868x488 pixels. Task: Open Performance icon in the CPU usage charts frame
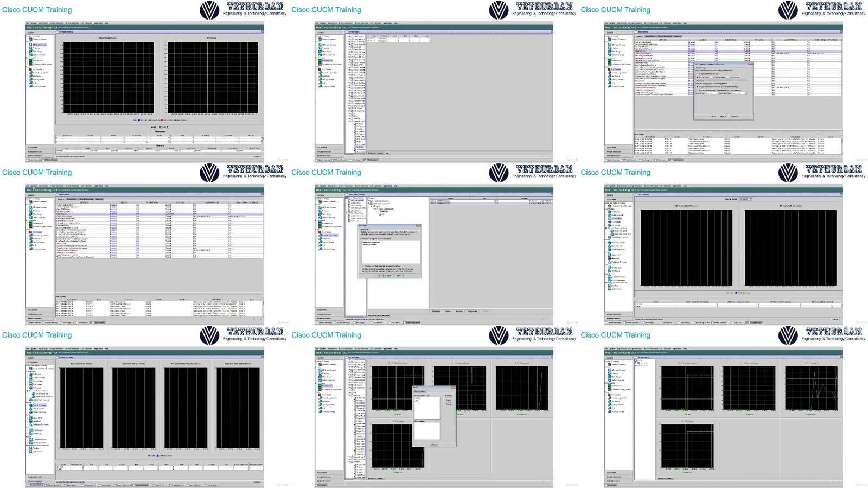(31, 60)
